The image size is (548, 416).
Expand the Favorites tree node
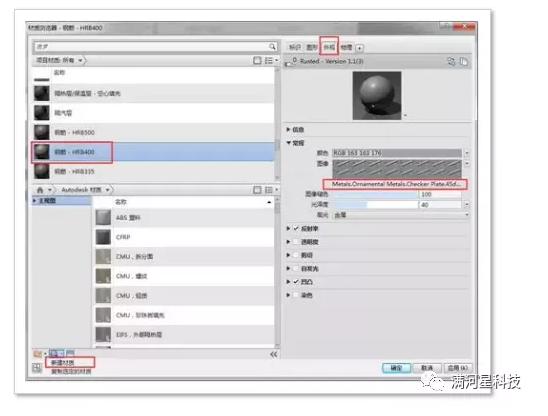tap(35, 201)
